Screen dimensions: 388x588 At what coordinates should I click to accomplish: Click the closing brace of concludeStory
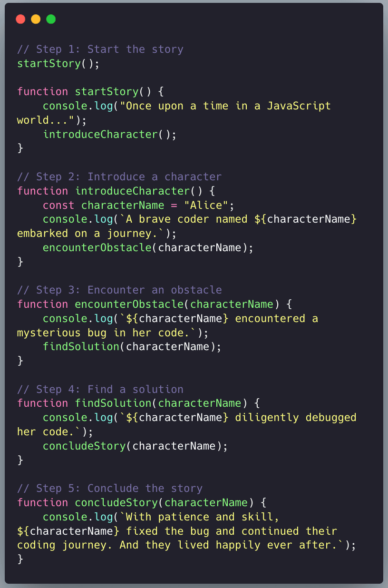[x=20, y=559]
